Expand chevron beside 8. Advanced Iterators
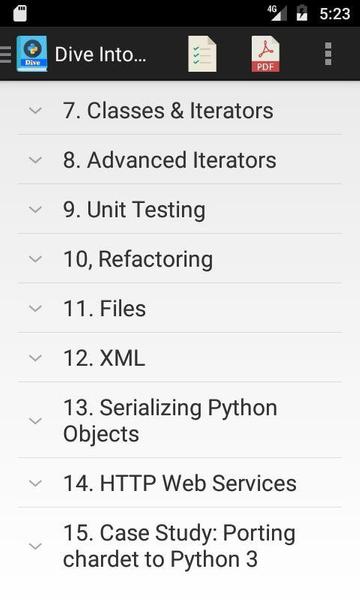Image resolution: width=360 pixels, height=600 pixels. (35, 160)
